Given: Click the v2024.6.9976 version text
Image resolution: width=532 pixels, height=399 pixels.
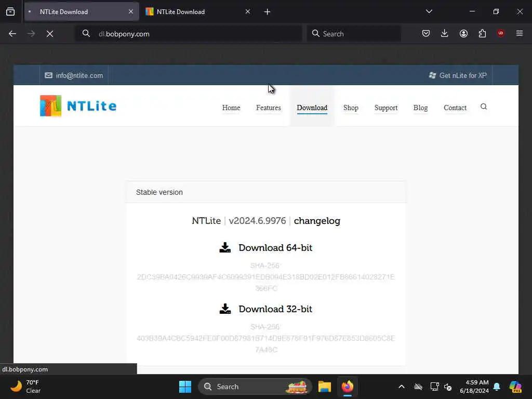Looking at the screenshot, I should pos(257,221).
